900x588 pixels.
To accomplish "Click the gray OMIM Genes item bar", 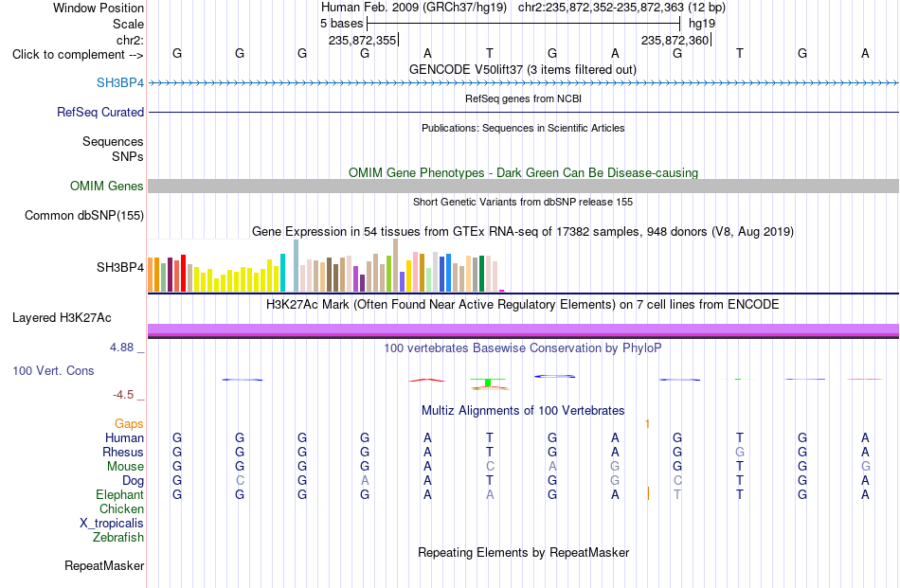I will pyautogui.click(x=523, y=186).
